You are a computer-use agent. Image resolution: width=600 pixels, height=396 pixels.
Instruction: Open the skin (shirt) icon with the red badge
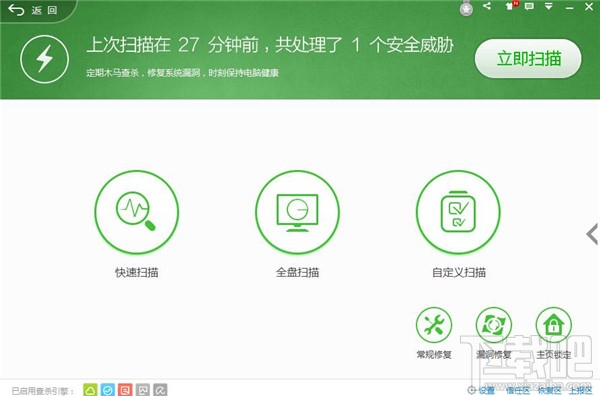(511, 6)
